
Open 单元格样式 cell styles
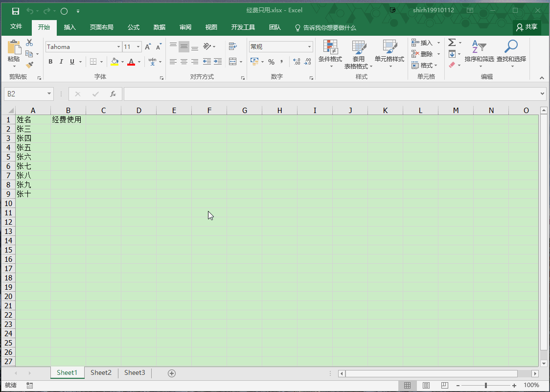pyautogui.click(x=390, y=54)
